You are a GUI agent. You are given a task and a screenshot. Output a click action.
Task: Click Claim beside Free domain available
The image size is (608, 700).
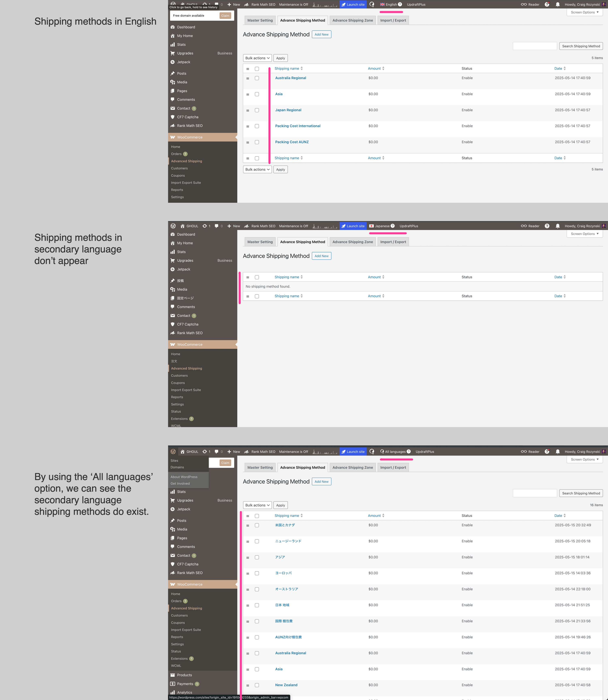[x=225, y=16]
